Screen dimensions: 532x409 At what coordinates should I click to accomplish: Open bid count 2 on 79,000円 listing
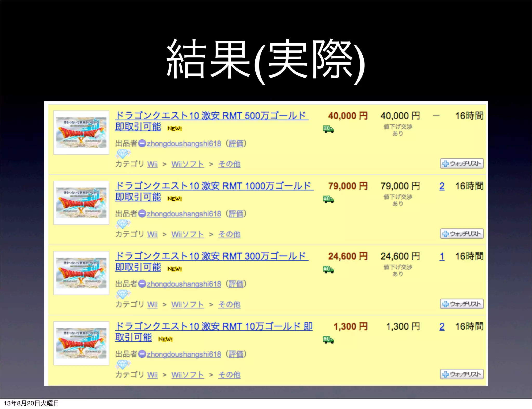[x=442, y=186]
